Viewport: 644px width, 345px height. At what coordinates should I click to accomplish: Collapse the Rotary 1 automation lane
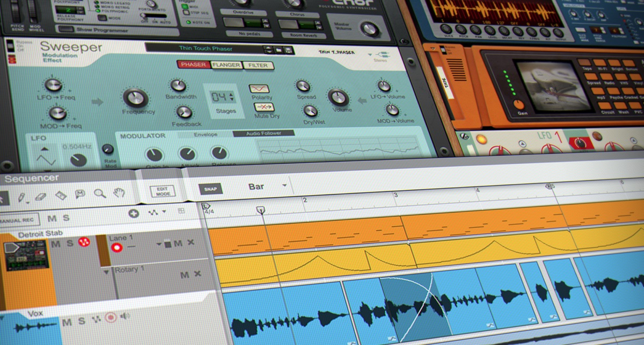106,271
